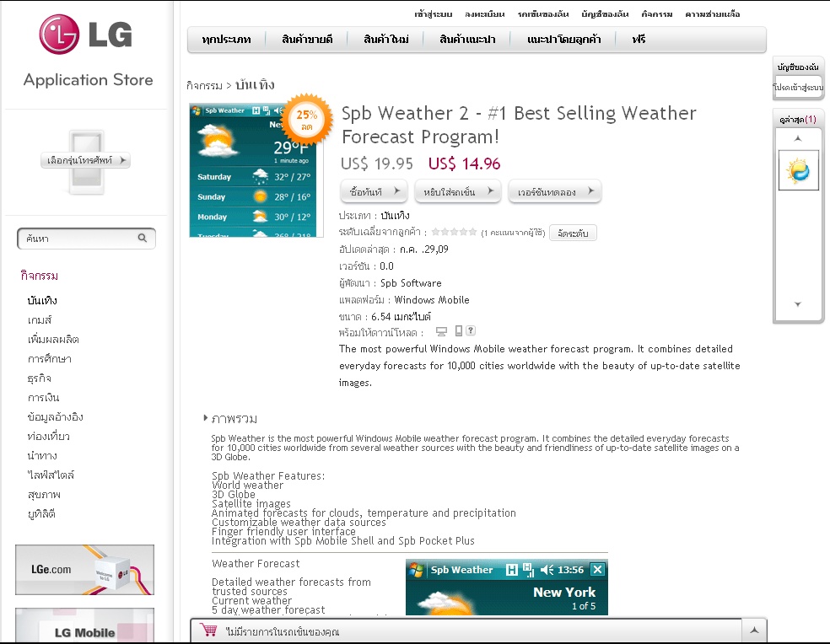Open the สินค้าขายดี best sellers tab
This screenshot has height=644, width=830.
307,39
